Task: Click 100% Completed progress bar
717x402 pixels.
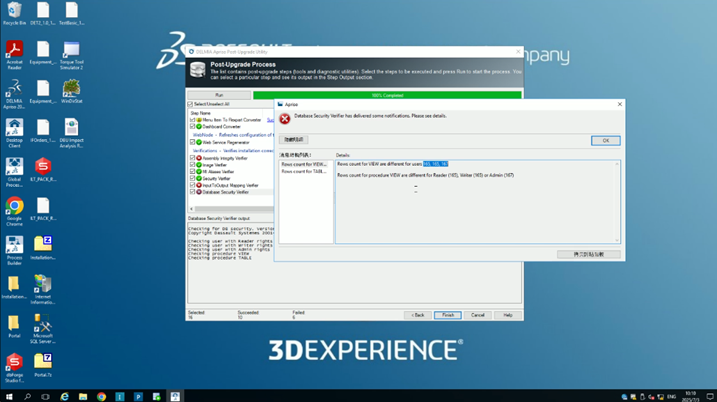Action: tap(387, 95)
